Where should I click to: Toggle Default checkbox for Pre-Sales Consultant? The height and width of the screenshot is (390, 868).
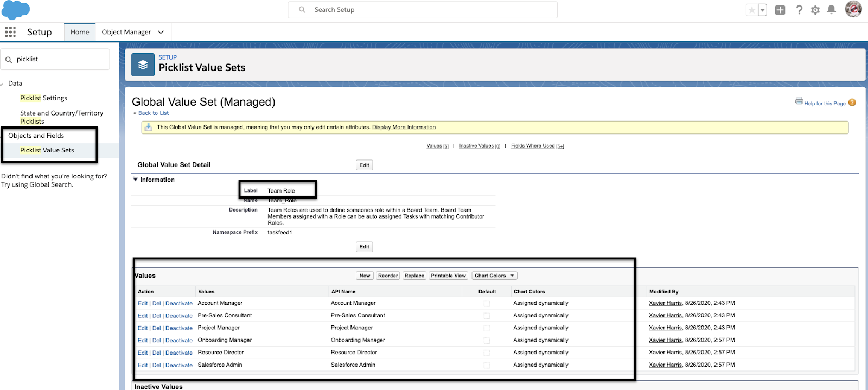pyautogui.click(x=487, y=316)
